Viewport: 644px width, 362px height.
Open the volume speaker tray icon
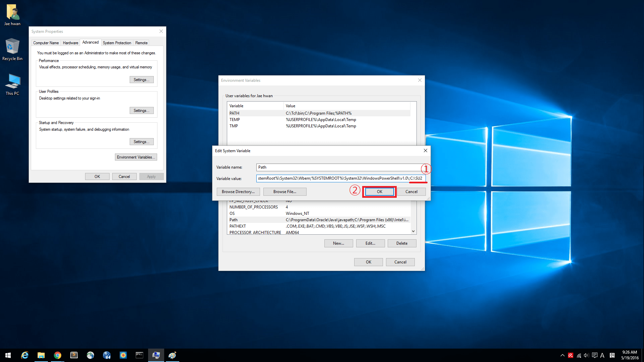(586, 355)
